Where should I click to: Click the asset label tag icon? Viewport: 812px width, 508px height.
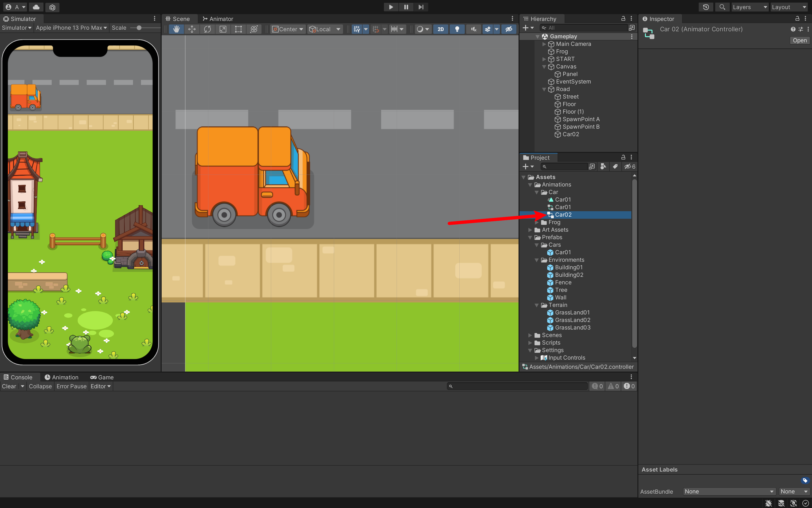[x=805, y=480]
